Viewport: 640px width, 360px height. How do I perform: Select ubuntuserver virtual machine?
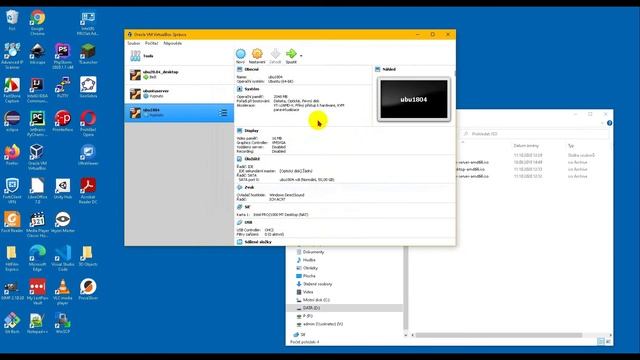click(179, 93)
